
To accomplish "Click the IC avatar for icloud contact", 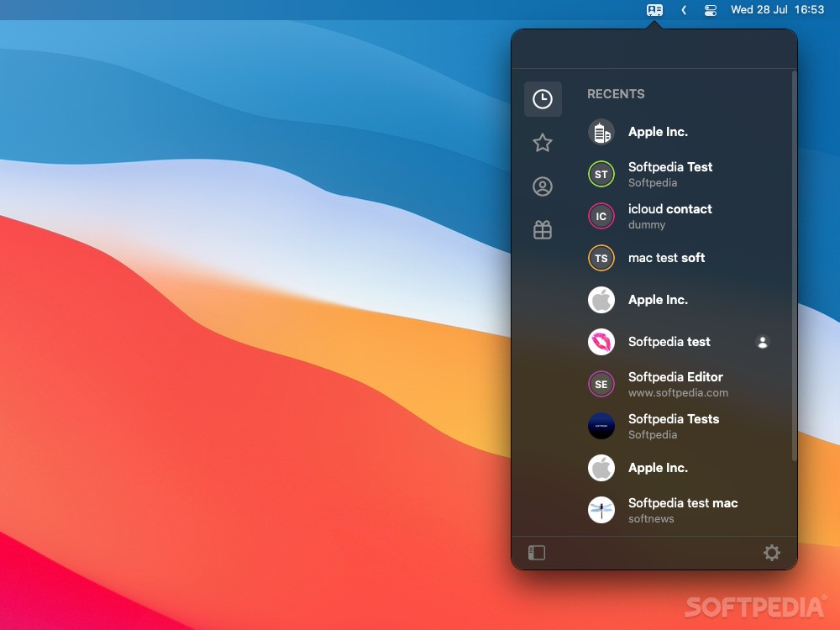I will (601, 216).
